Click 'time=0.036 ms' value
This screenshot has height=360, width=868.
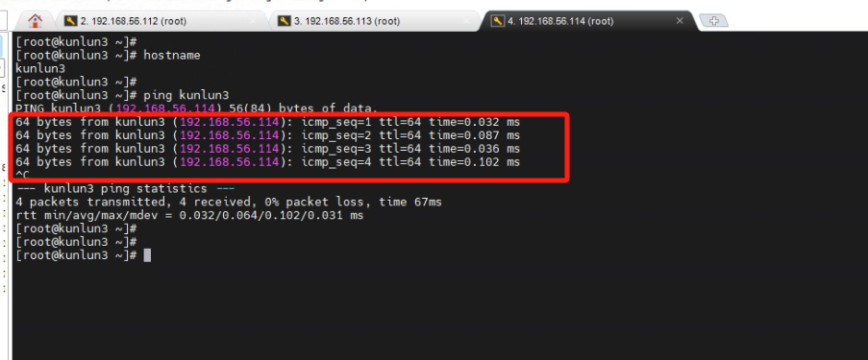tap(475, 149)
